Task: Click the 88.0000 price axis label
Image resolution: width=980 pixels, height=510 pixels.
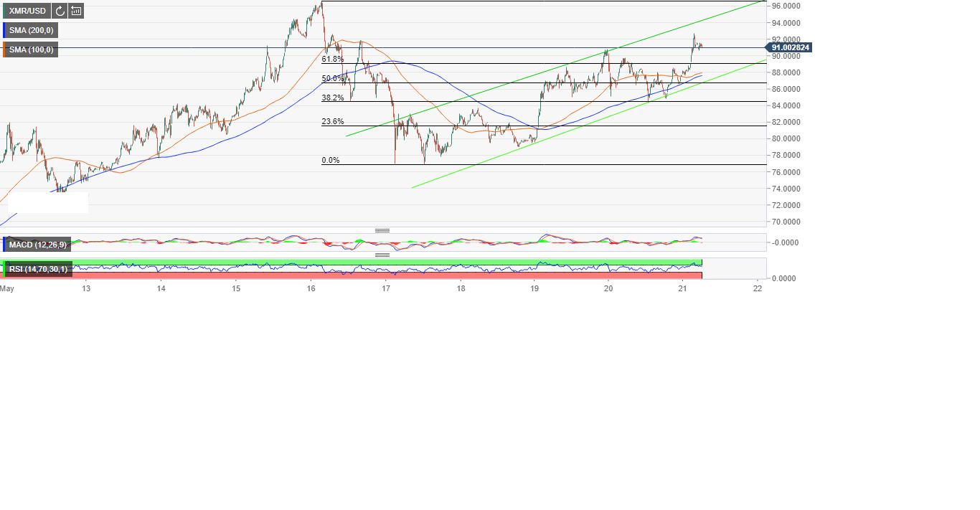Action: pyautogui.click(x=787, y=72)
